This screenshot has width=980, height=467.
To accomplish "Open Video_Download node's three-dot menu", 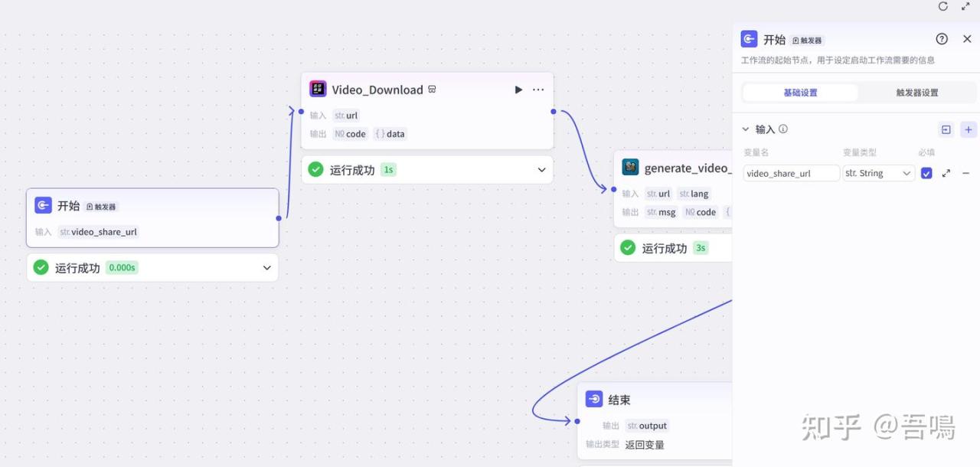I will [538, 90].
